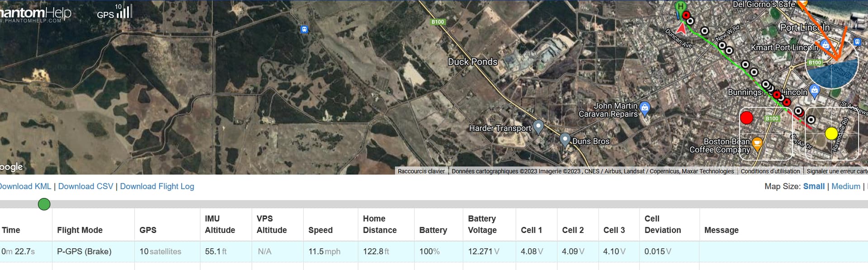Click the red aircraft arrow marker
The width and height of the screenshot is (868, 270).
(x=681, y=28)
